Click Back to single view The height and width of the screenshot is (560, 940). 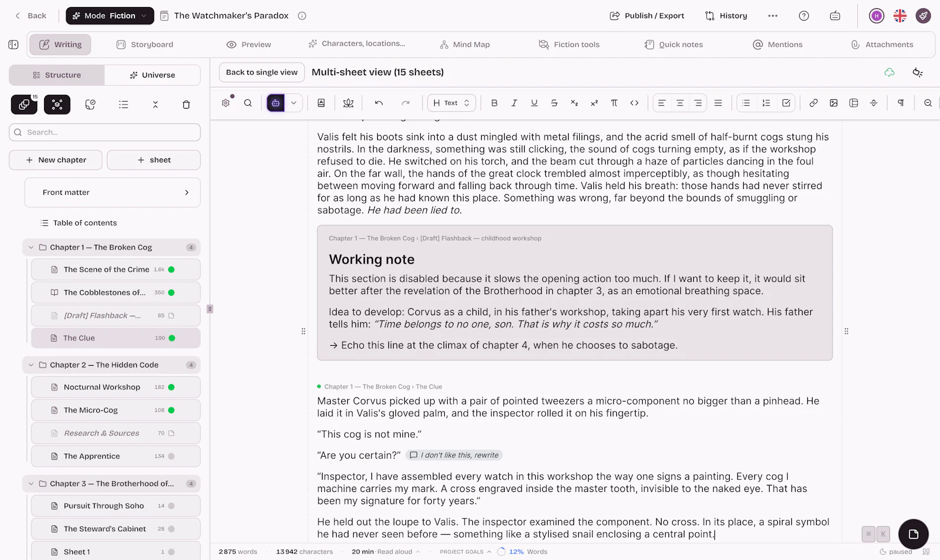coord(262,72)
